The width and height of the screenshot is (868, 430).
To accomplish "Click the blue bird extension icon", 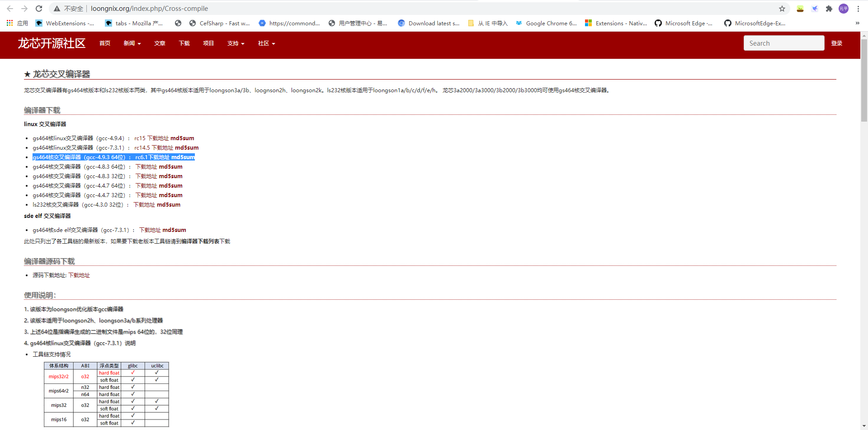I will (815, 9).
